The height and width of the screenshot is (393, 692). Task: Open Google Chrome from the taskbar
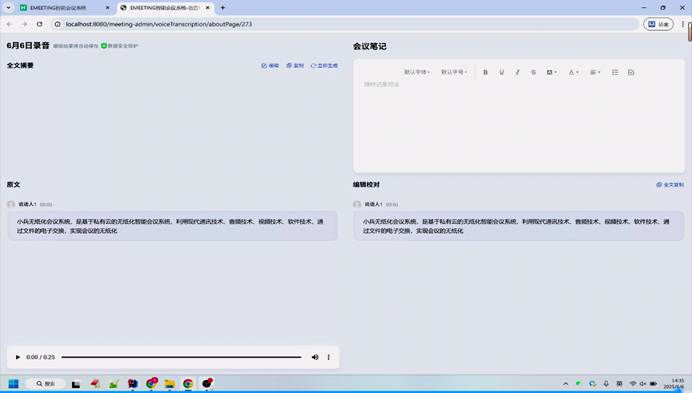click(x=188, y=384)
